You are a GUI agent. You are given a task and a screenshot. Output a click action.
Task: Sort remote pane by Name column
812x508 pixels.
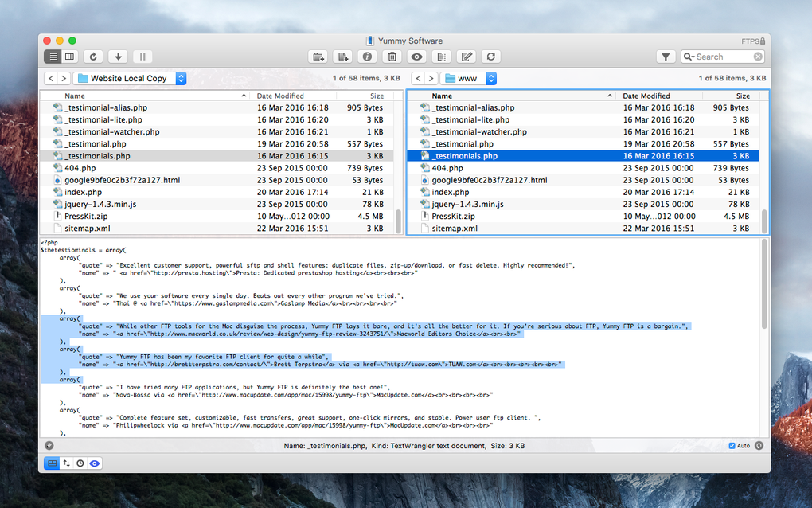tap(512, 96)
